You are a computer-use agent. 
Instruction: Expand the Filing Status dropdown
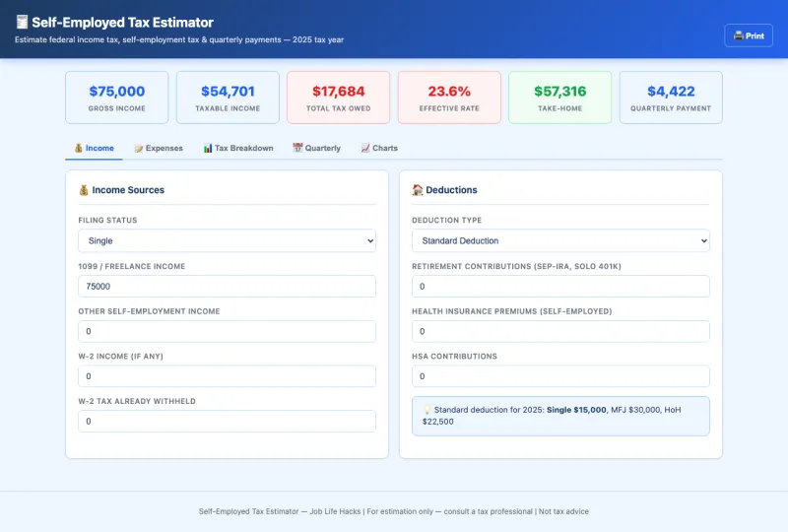[x=227, y=240]
